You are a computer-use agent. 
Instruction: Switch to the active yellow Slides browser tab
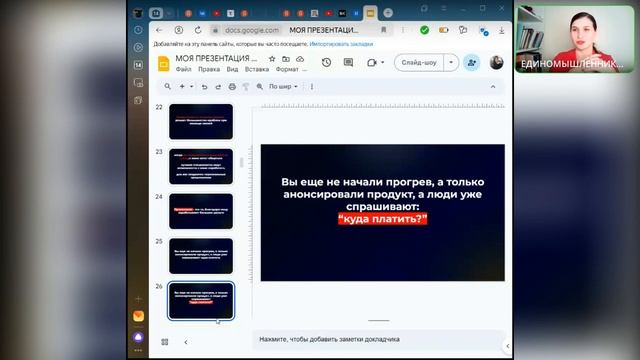[x=370, y=13]
